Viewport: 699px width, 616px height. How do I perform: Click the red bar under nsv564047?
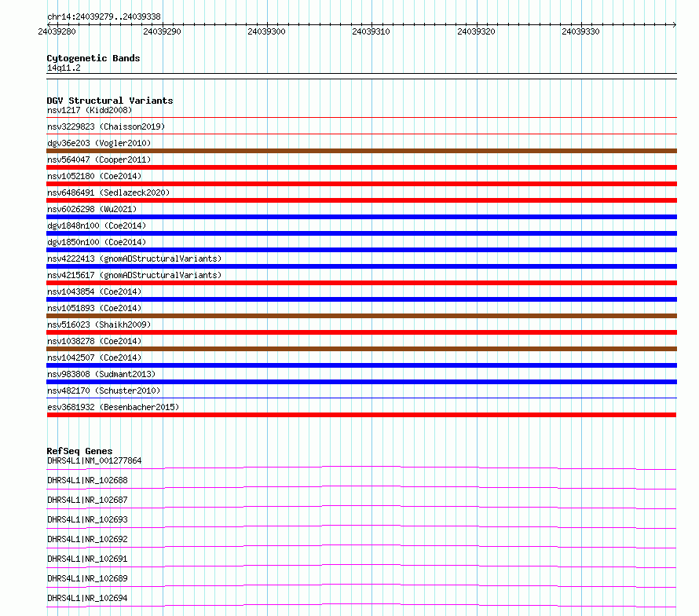[x=361, y=167]
